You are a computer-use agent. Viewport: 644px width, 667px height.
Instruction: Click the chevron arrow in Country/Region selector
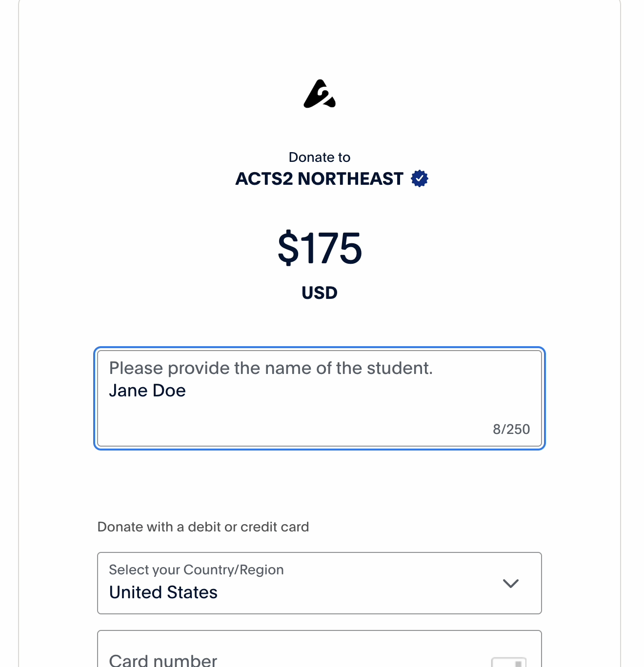pyautogui.click(x=510, y=583)
